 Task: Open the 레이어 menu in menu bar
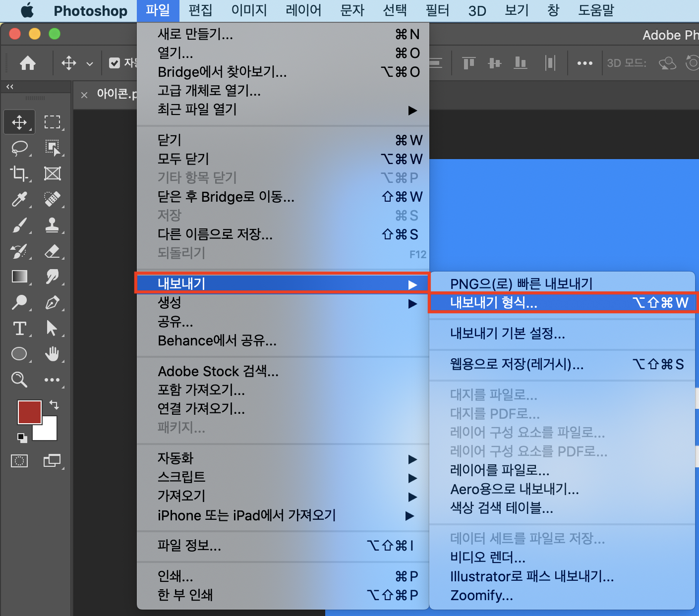[303, 10]
